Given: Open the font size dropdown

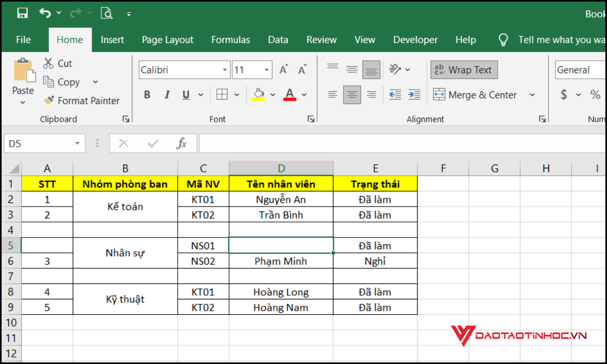Looking at the screenshot, I should click(266, 70).
